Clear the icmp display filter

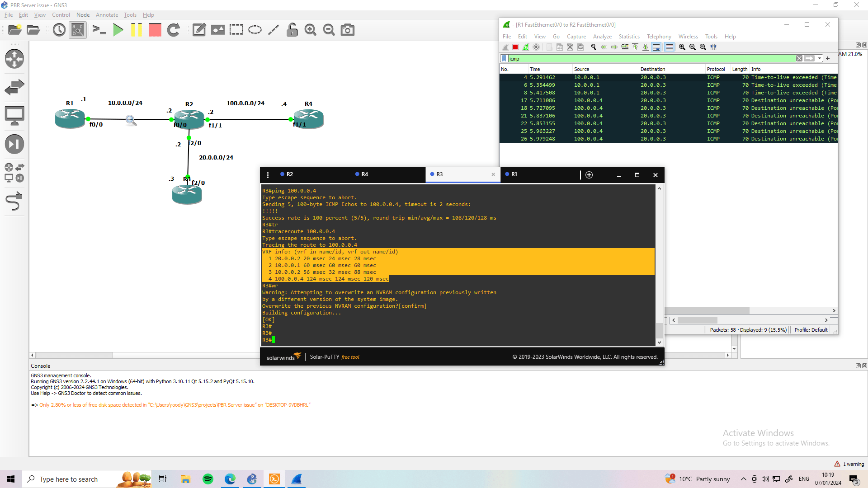coord(800,58)
